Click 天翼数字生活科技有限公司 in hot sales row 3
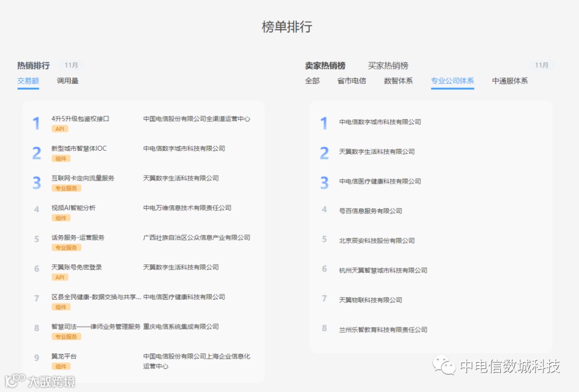This screenshot has height=392, width=579. (181, 178)
